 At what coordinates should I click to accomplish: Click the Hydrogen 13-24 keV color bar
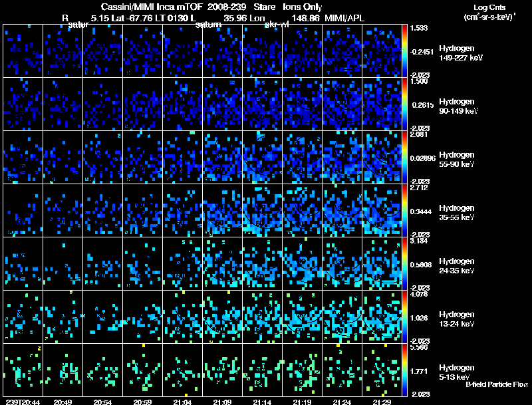[404, 317]
